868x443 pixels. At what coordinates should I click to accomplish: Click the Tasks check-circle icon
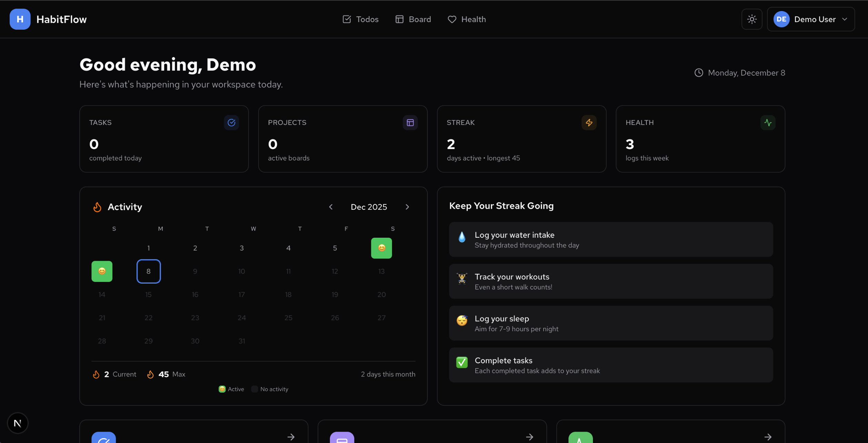click(x=231, y=122)
